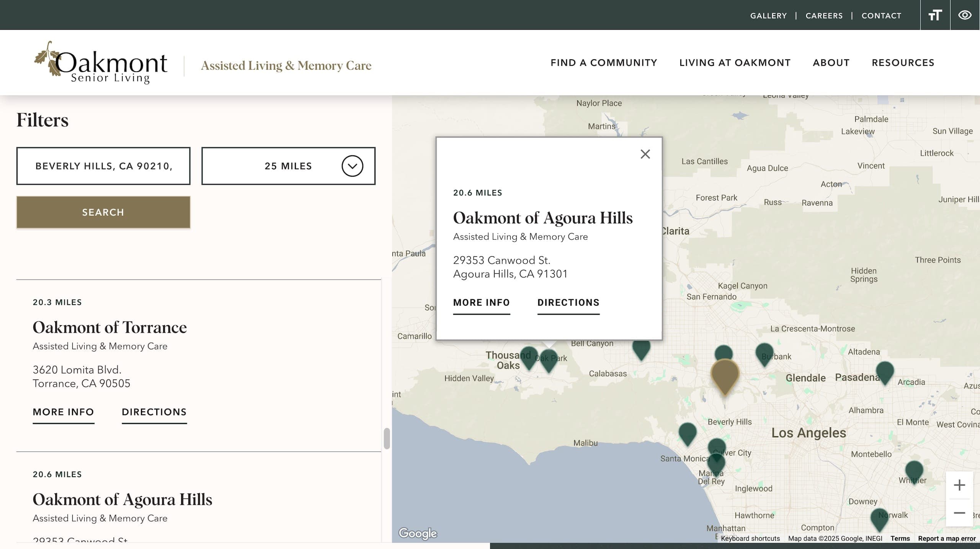Select the map pin west of Beverly Hills label
The height and width of the screenshot is (549, 980).
coord(688,433)
